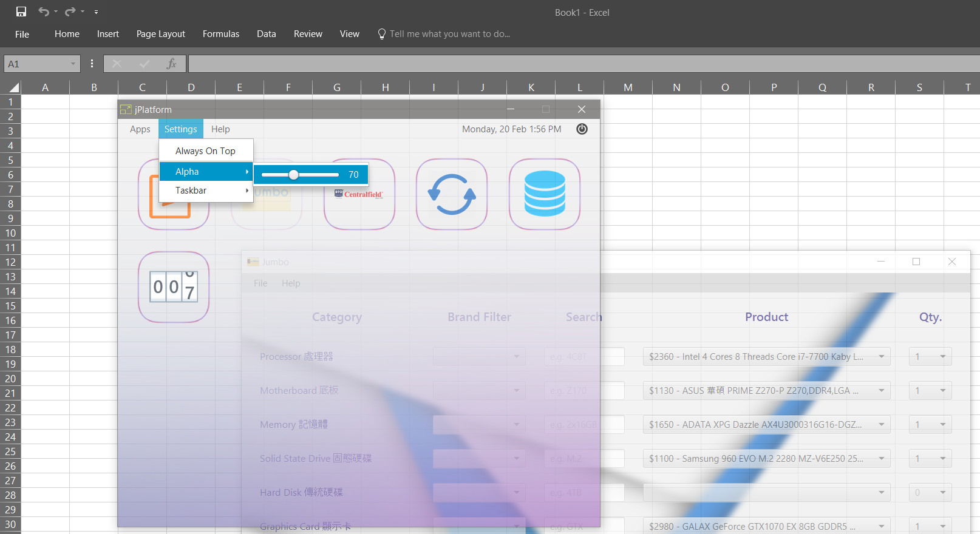Click the Jumbo window title icon
980x534 pixels.
(253, 262)
